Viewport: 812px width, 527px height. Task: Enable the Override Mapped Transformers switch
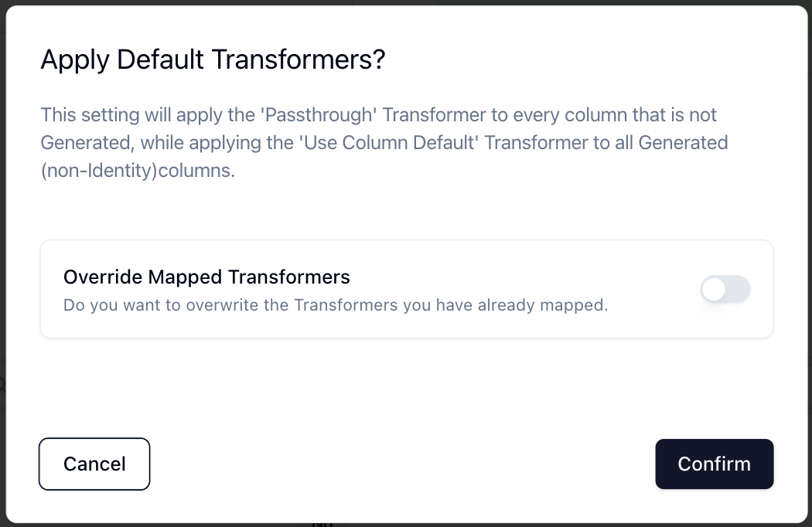pos(725,289)
